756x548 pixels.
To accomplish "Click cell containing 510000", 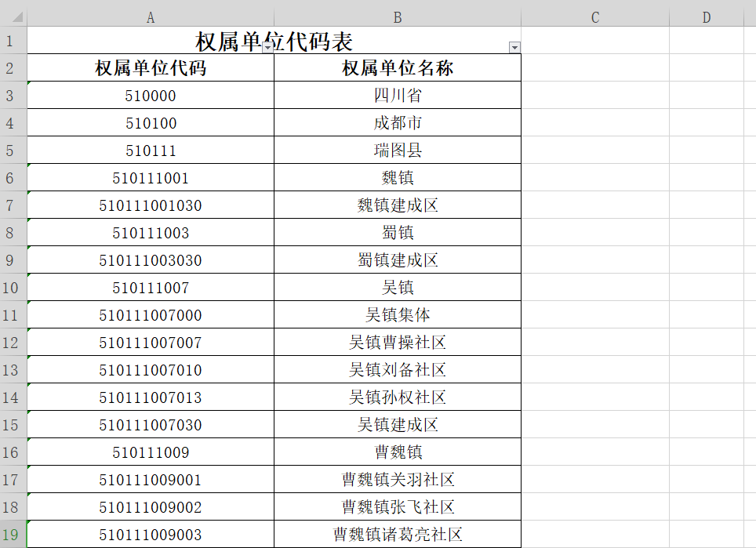I will coord(151,96).
